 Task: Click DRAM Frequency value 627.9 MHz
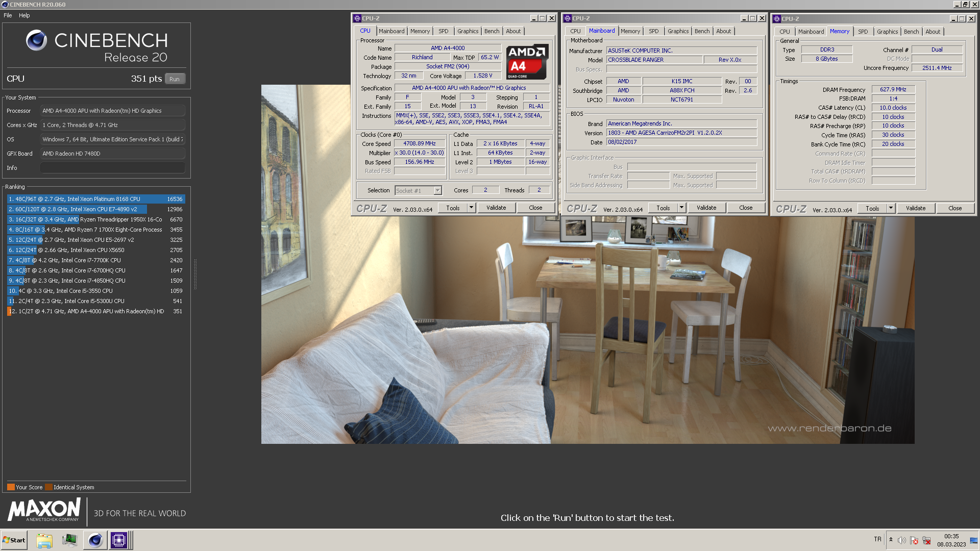point(893,90)
